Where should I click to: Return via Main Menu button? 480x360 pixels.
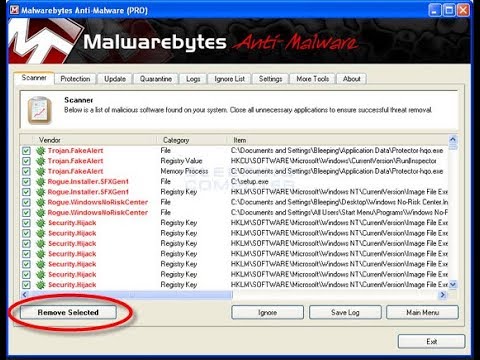click(x=422, y=312)
